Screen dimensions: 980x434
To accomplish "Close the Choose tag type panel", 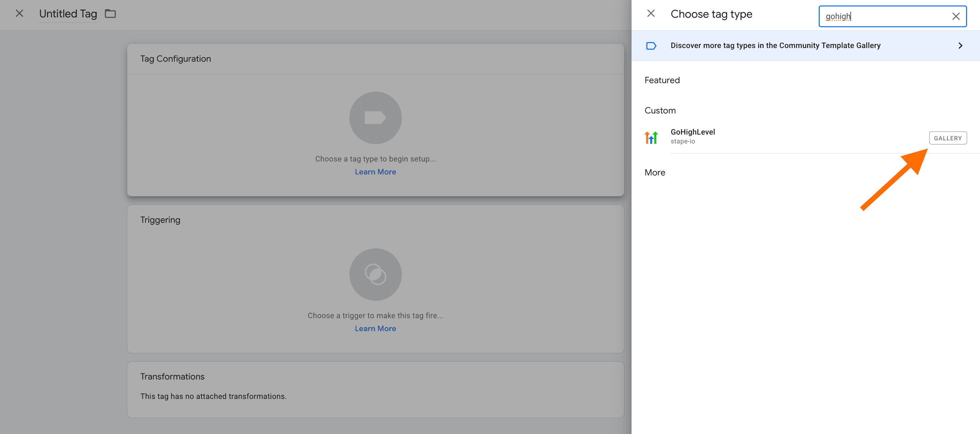I will (x=651, y=14).
